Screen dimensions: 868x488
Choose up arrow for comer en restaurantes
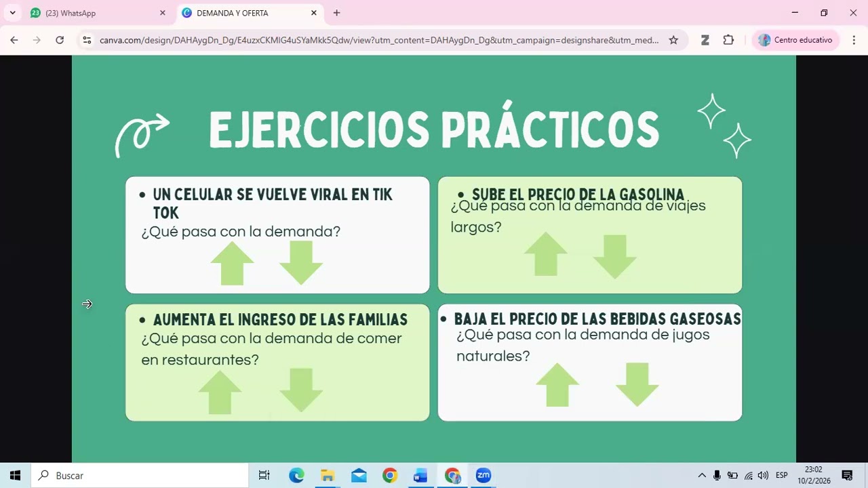click(x=220, y=392)
